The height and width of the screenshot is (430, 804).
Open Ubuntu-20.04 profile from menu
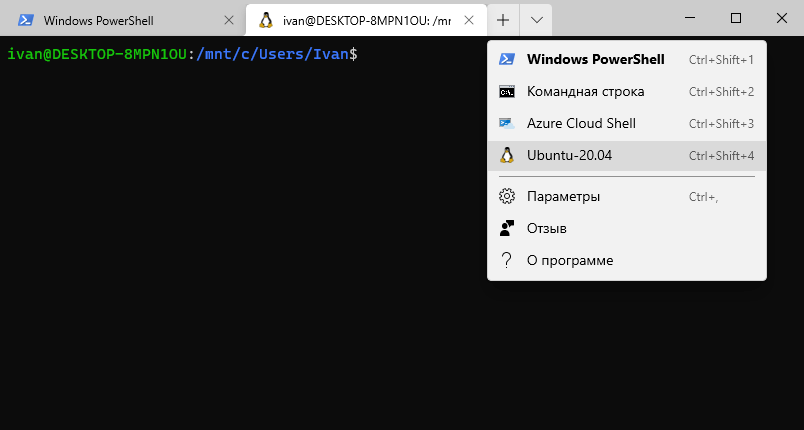point(627,156)
